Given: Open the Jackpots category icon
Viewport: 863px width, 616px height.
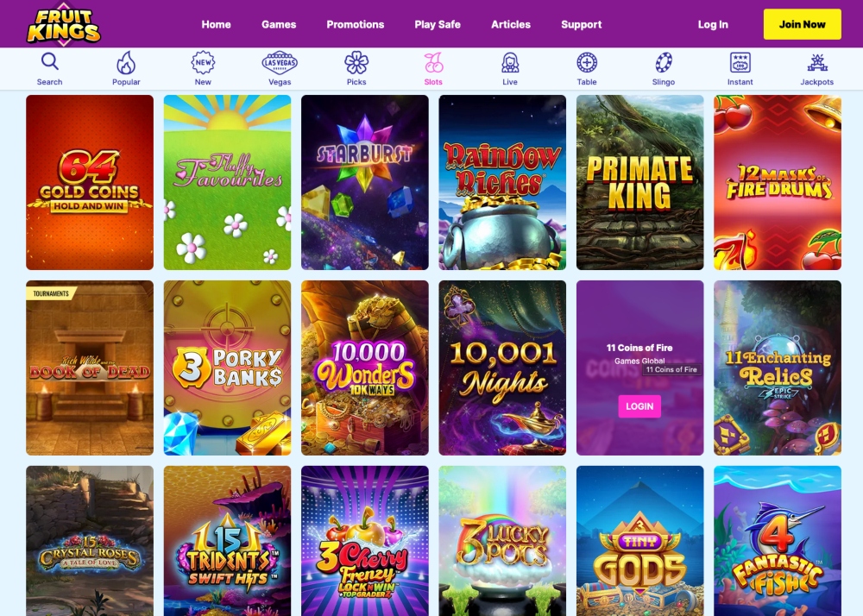Looking at the screenshot, I should pos(816,63).
